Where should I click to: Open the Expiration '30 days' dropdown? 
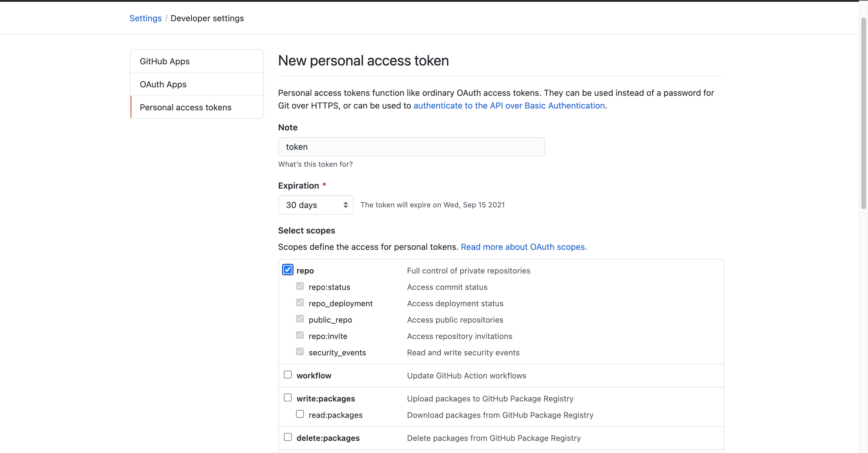(316, 205)
